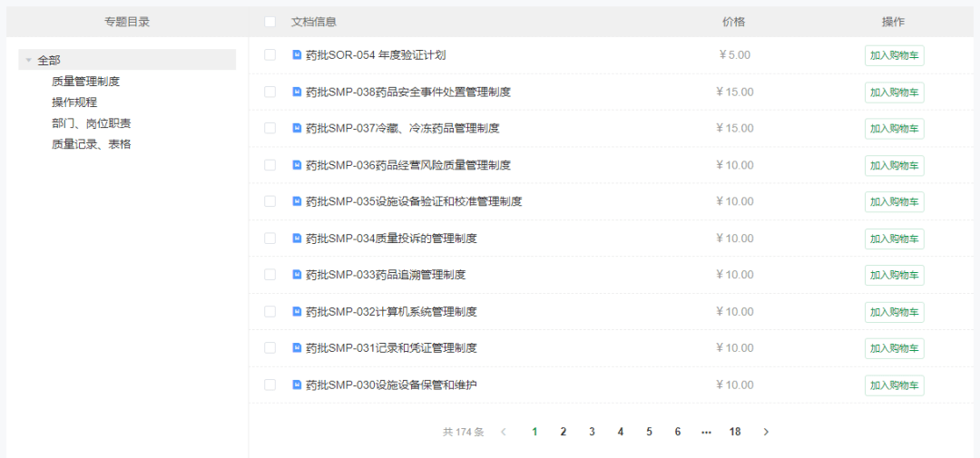980x458 pixels.
Task: Click document icon beside 药批SMP-038药品安全事件处置管理制度
Action: pos(297,92)
